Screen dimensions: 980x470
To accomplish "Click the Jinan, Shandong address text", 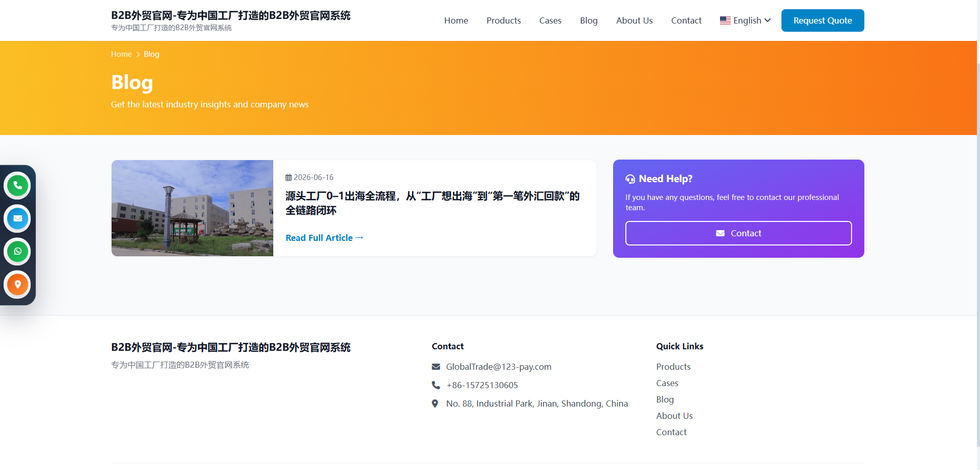I will [x=537, y=404].
